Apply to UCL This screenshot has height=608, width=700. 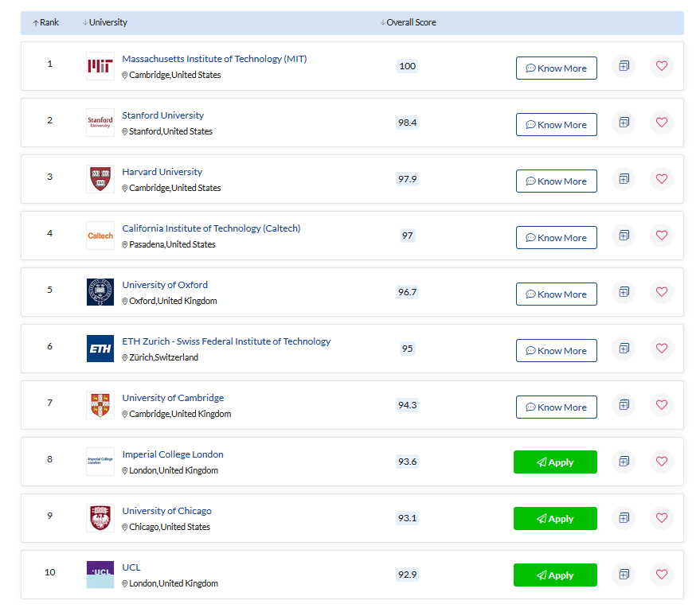(555, 575)
